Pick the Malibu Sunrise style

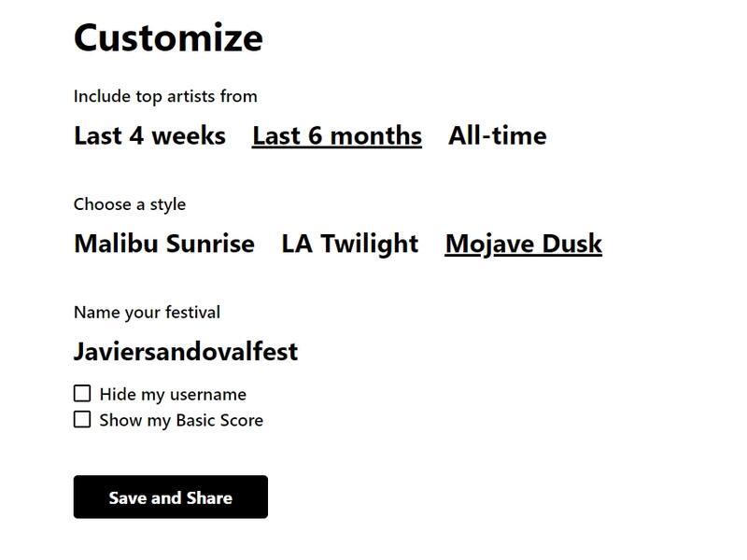[163, 245]
